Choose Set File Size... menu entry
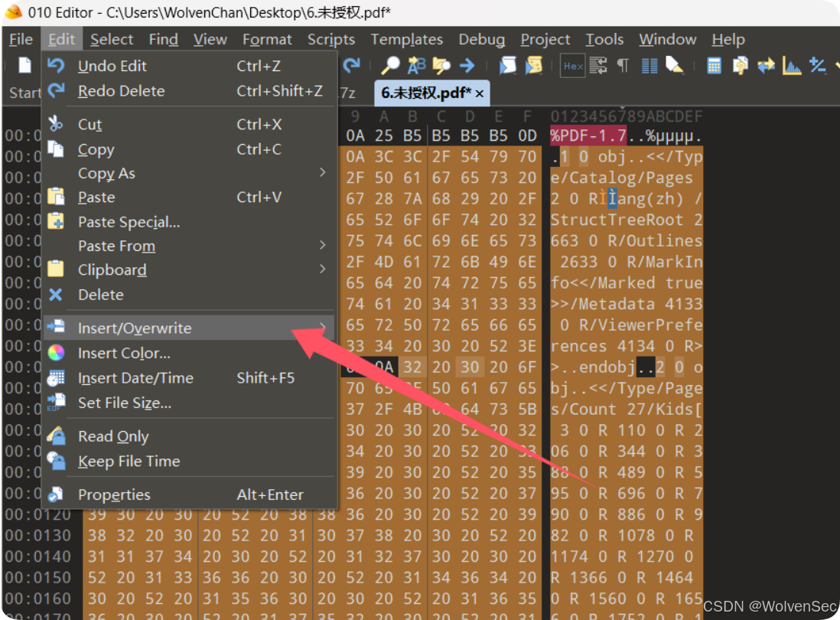 (189, 403)
